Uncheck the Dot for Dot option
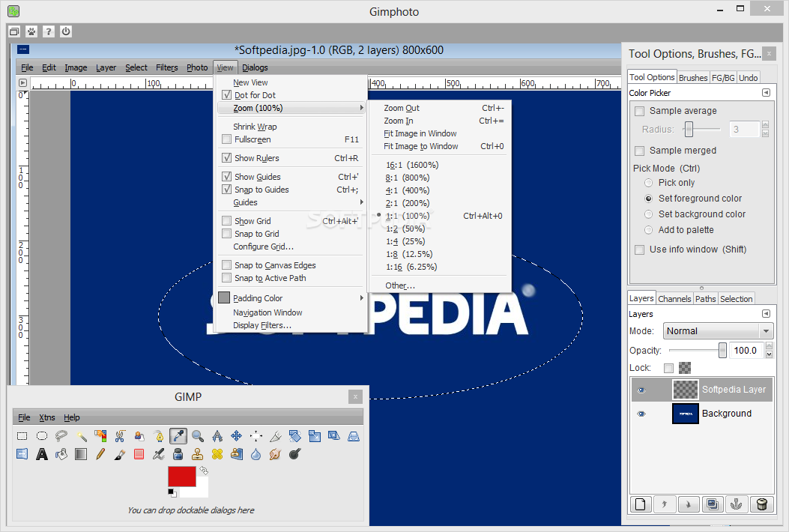The height and width of the screenshot is (532, 789). (227, 94)
